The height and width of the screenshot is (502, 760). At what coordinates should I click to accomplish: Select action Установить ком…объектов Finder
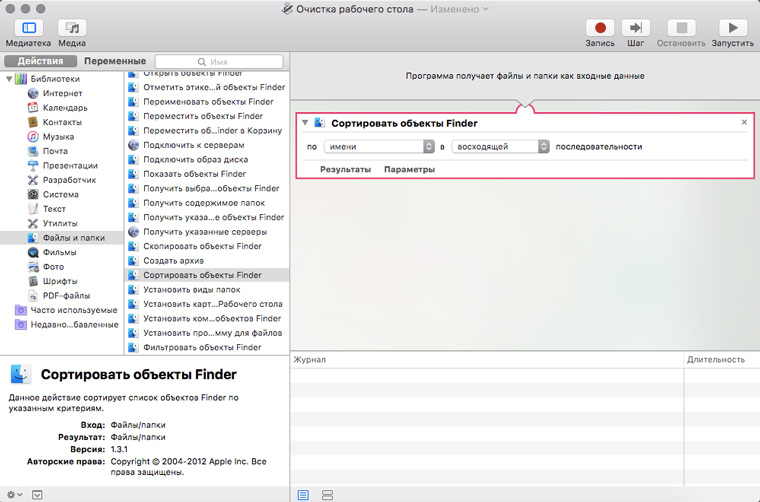[x=207, y=318]
